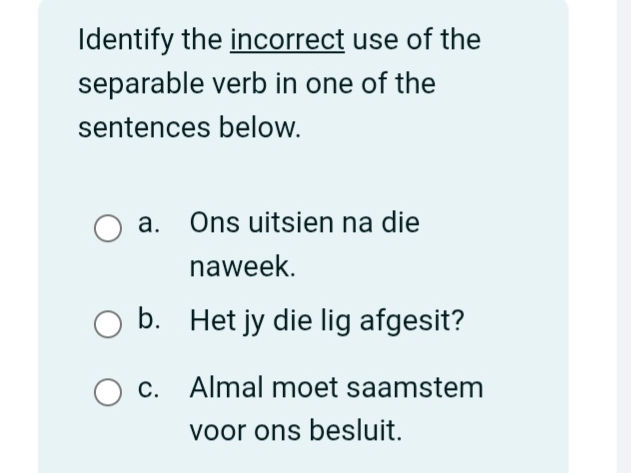Click the "a." option letter label
This screenshot has width=631, height=473.
click(x=150, y=223)
